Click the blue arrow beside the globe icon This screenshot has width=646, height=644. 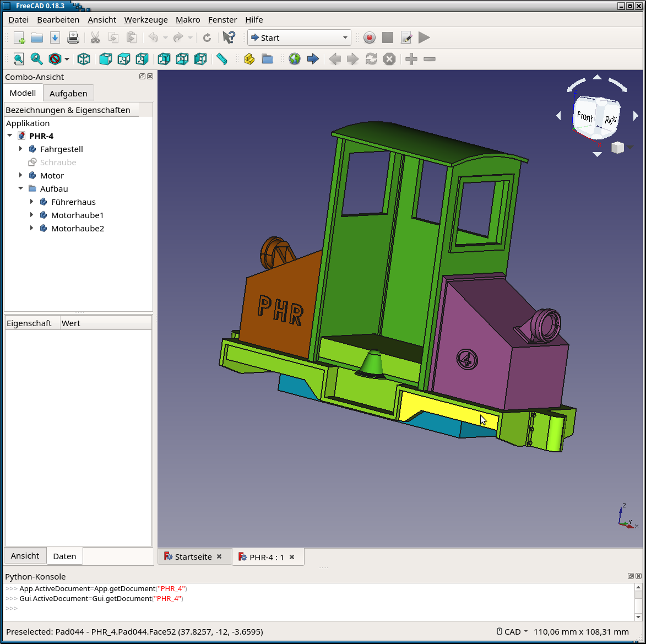[313, 59]
